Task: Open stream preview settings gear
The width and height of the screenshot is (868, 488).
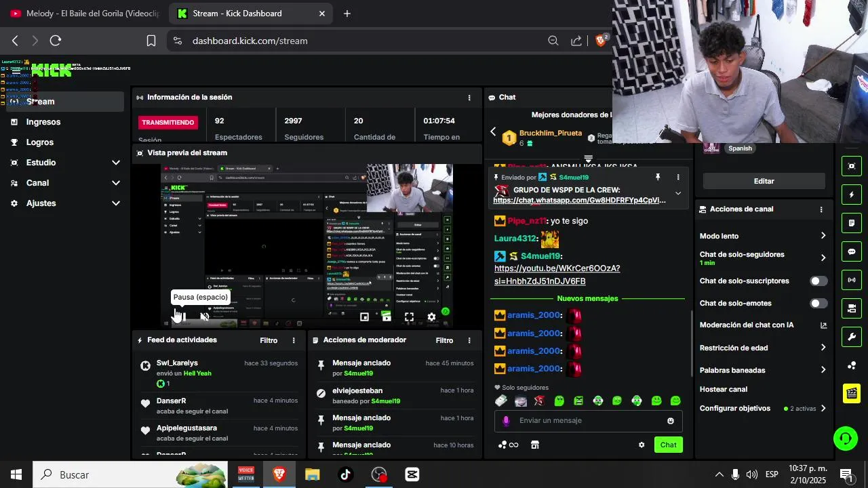Action: (x=431, y=317)
